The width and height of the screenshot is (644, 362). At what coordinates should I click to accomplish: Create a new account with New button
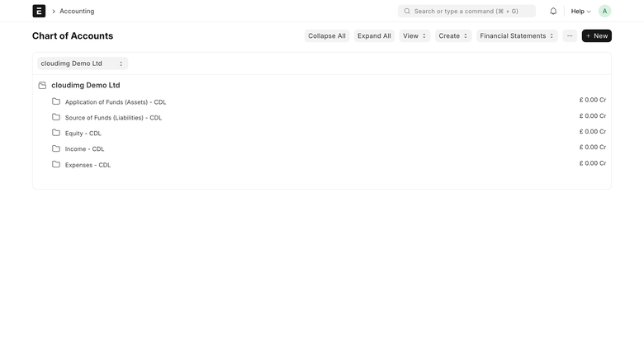tap(596, 35)
